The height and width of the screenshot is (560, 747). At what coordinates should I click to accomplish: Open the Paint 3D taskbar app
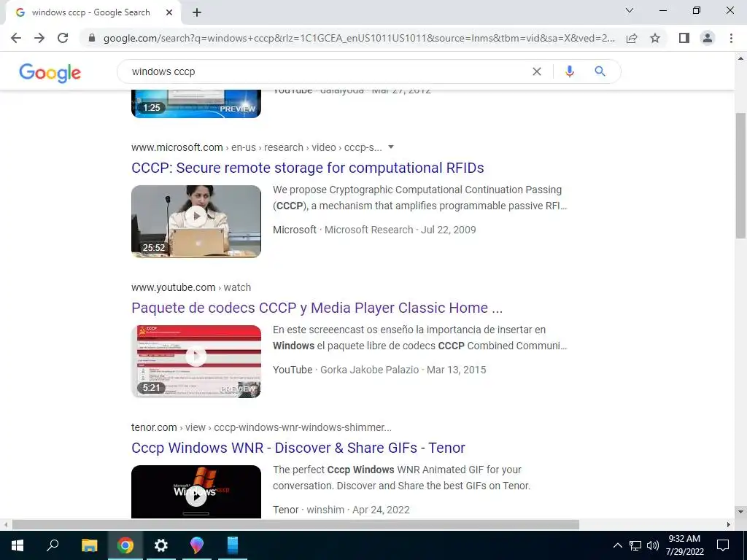tap(197, 545)
